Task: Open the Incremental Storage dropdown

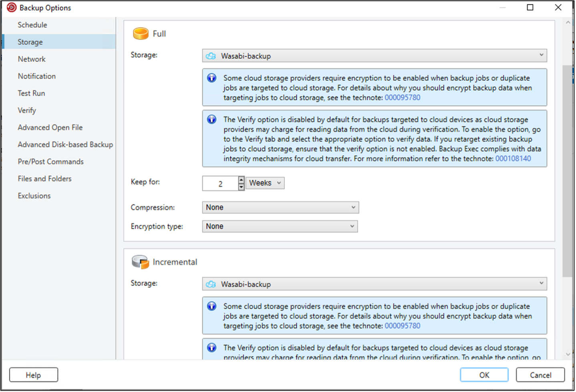Action: coord(375,284)
